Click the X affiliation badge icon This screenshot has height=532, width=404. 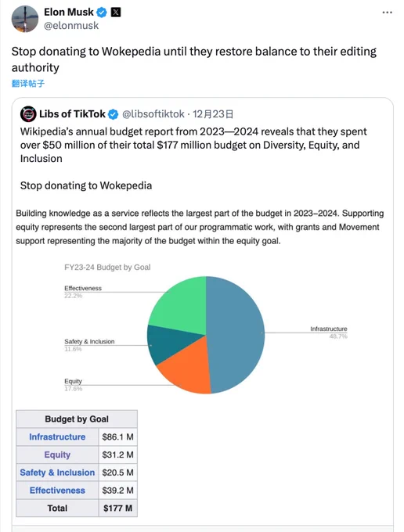[x=116, y=13]
